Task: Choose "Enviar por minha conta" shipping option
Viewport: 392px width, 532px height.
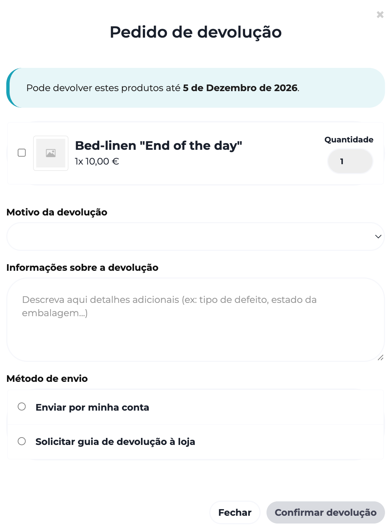Action: [x=22, y=407]
